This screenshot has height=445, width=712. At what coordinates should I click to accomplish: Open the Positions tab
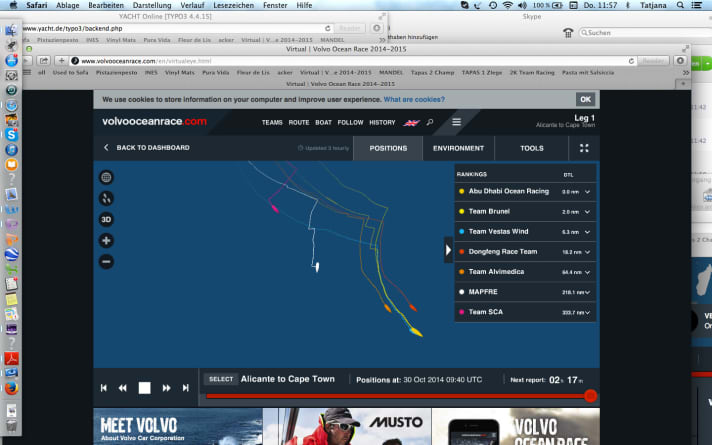[x=388, y=148]
